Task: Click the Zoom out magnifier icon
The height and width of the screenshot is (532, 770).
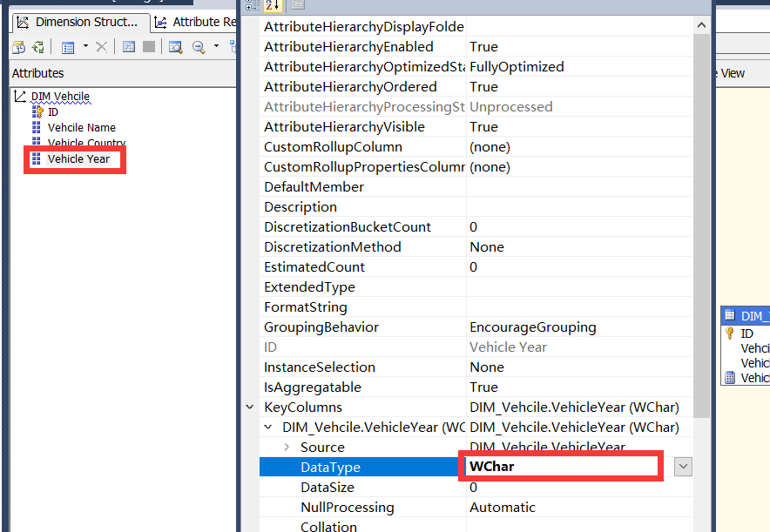Action: (199, 47)
